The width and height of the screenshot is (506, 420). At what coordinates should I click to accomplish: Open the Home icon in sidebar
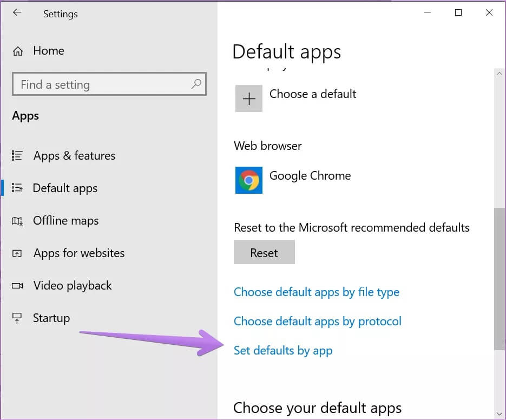point(18,51)
